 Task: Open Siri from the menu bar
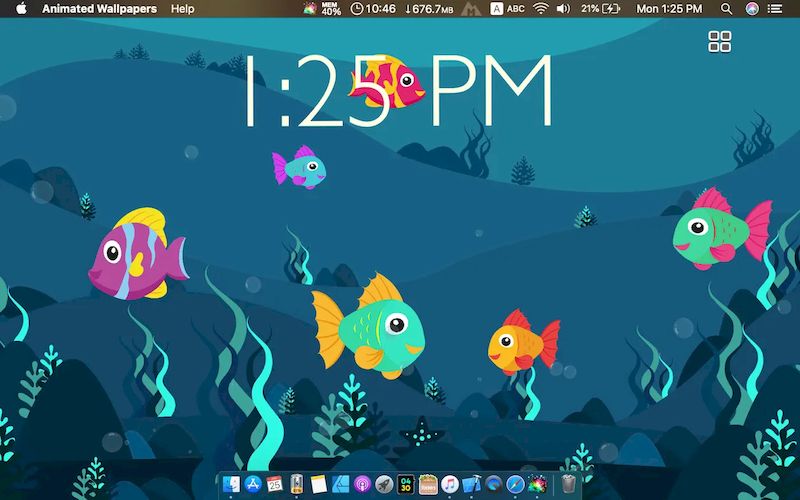[x=752, y=8]
